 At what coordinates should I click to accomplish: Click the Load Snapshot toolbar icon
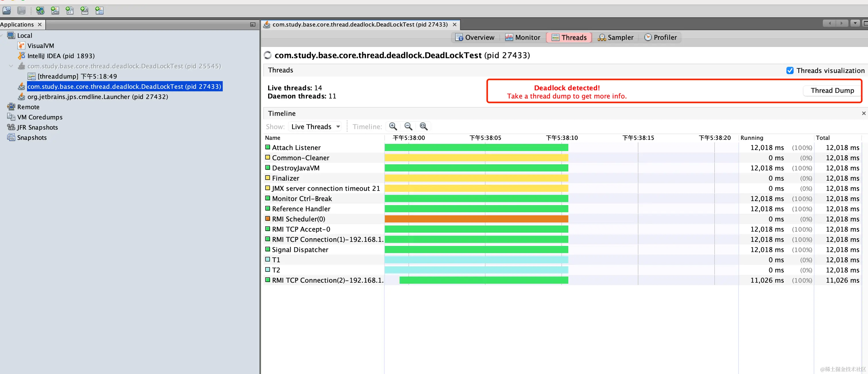pos(6,10)
